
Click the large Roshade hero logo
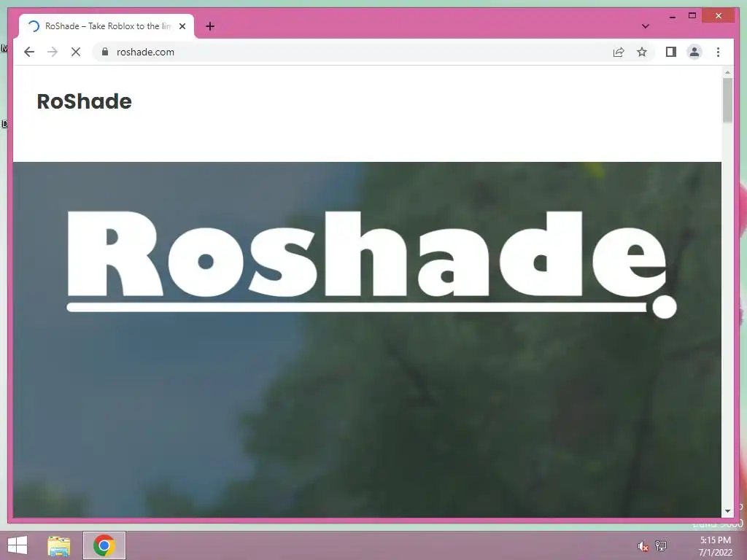pos(371,264)
